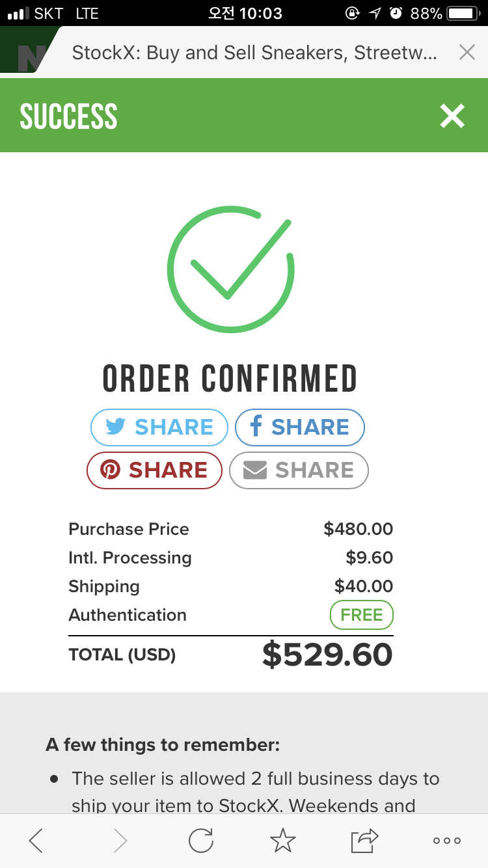
Task: Share order on Pinterest
Action: point(155,470)
